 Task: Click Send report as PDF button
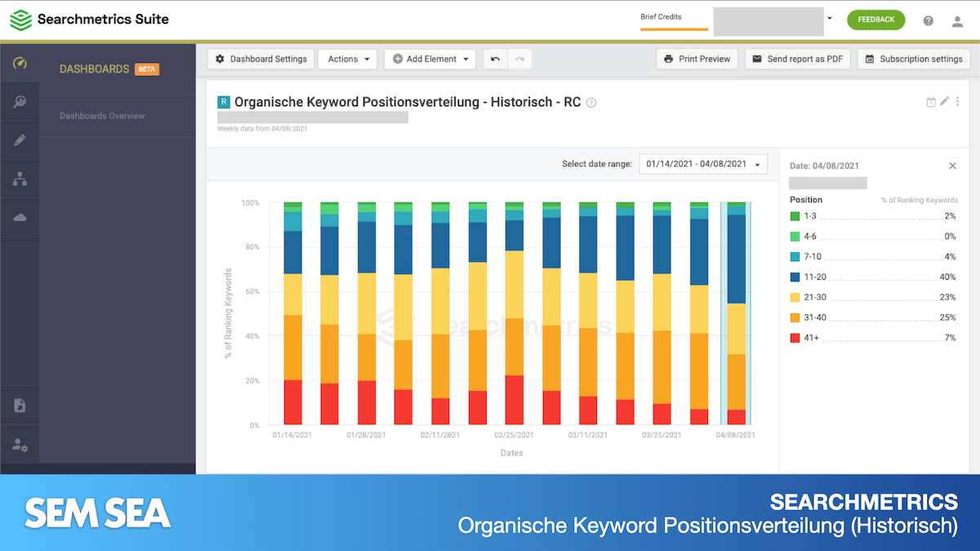(x=798, y=59)
